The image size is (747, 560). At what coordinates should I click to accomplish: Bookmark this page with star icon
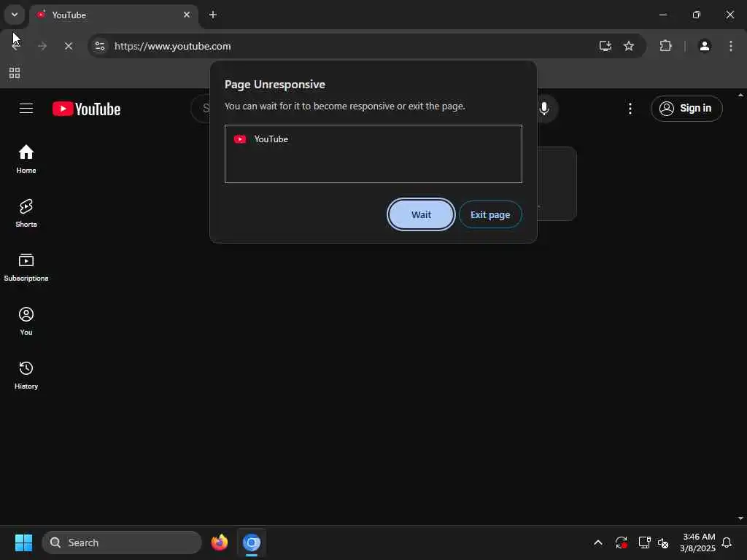coord(629,46)
